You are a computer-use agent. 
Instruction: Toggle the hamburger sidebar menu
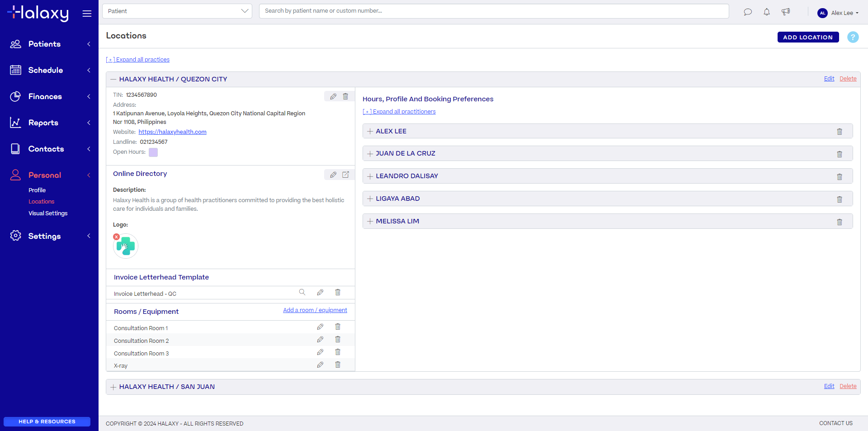coord(87,14)
